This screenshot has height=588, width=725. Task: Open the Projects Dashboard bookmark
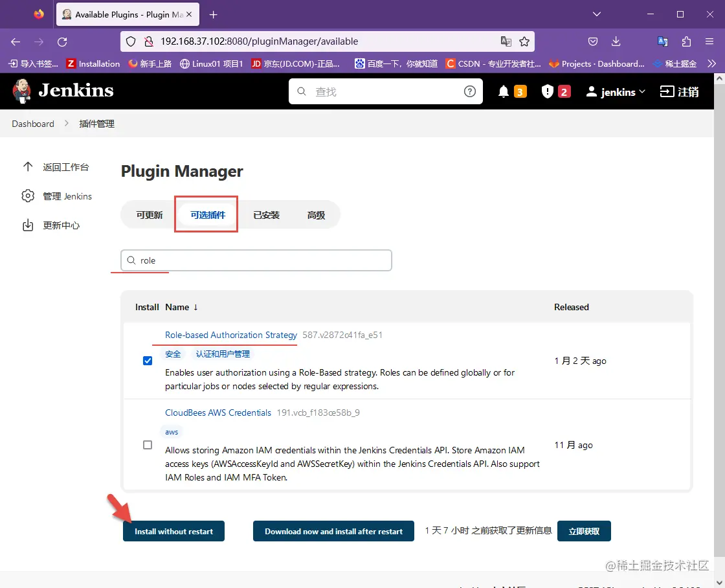click(x=596, y=64)
